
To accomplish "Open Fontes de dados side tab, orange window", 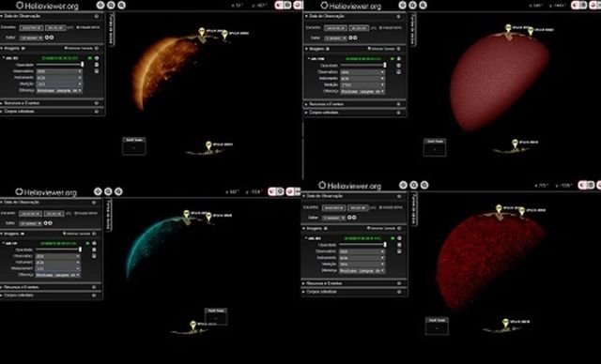I will [111, 29].
